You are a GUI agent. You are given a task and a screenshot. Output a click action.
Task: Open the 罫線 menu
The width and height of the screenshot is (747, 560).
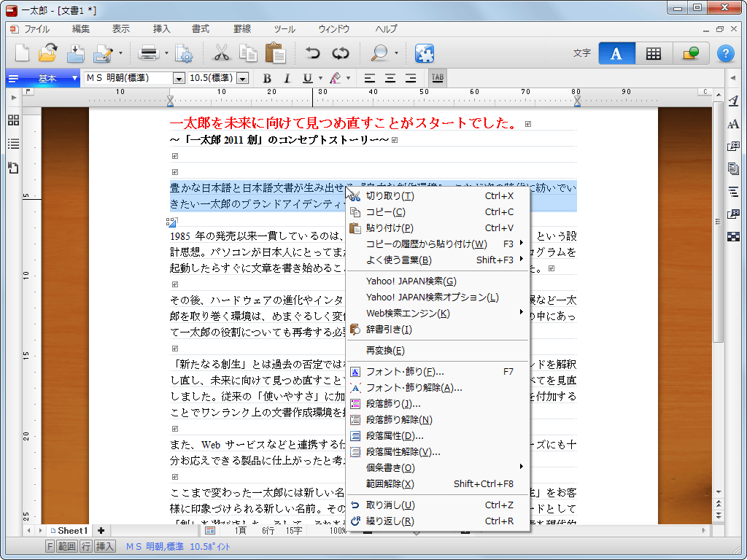[242, 29]
